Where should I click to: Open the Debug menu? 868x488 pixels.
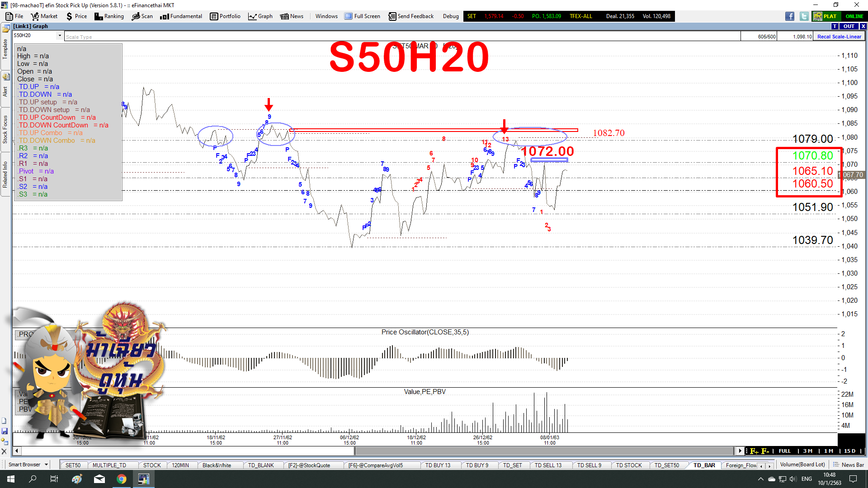(451, 16)
